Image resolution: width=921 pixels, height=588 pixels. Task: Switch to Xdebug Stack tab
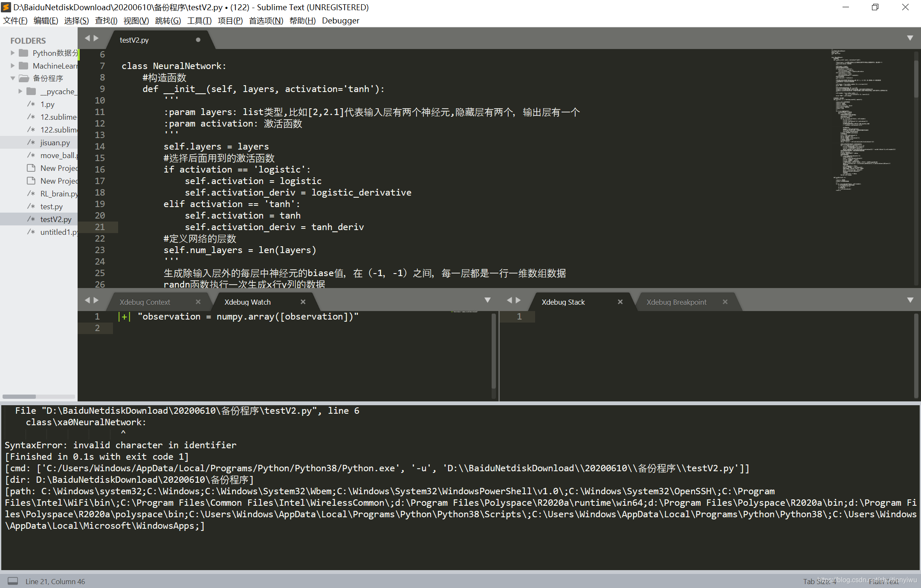(563, 302)
